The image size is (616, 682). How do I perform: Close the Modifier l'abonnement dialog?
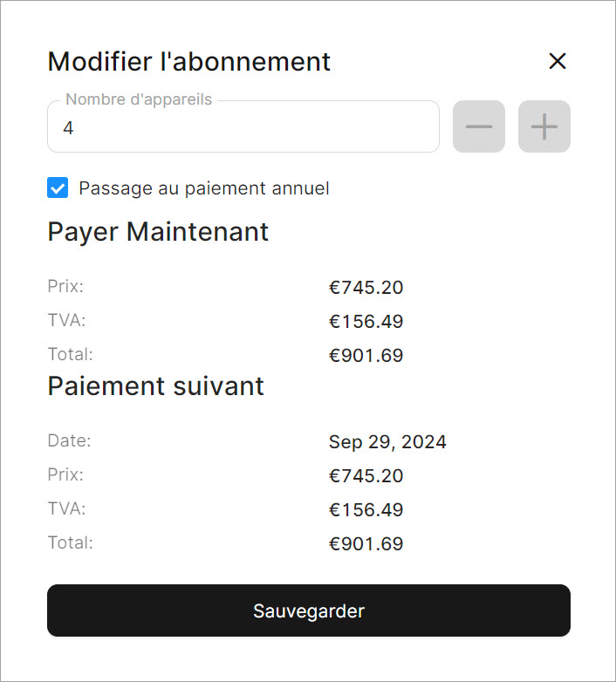(558, 61)
